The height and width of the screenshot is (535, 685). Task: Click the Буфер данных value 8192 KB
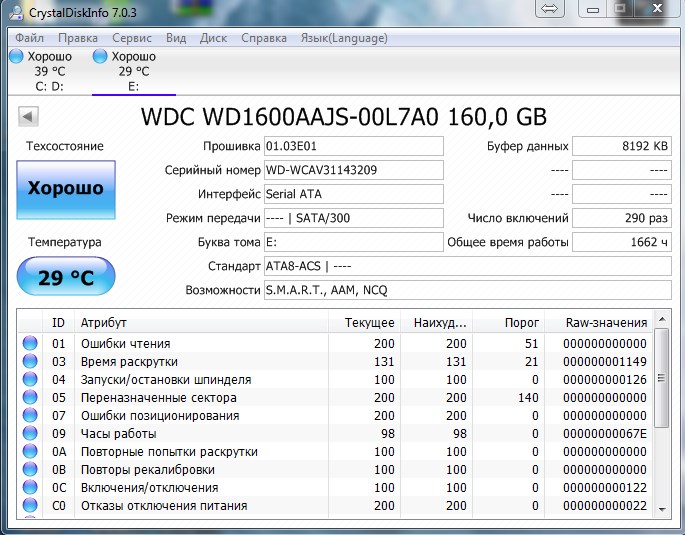pyautogui.click(x=622, y=146)
